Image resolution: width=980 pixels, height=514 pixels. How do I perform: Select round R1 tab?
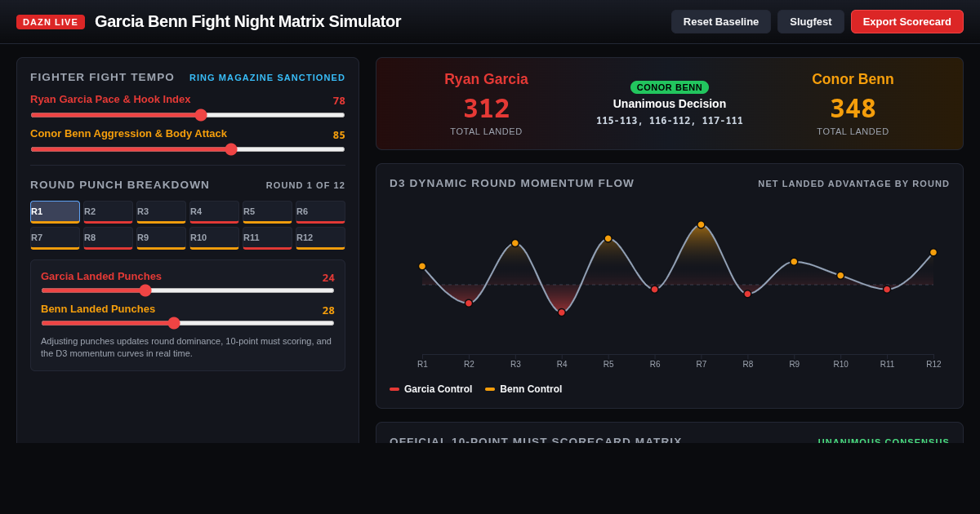point(55,212)
